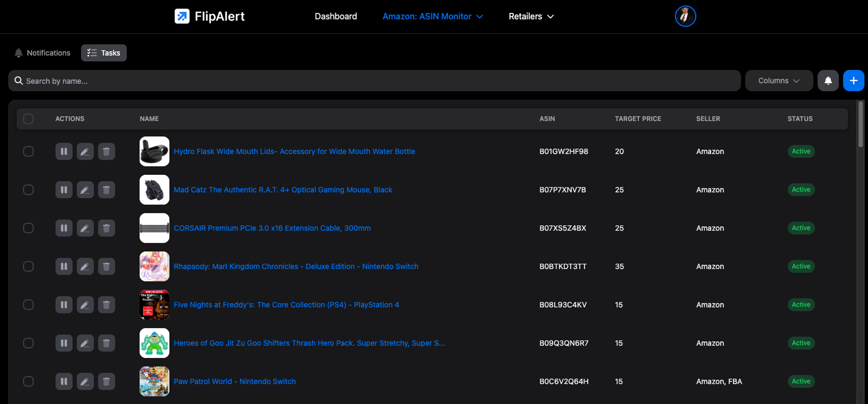Open the Hydro Flask Wide Mouth Lids link
The height and width of the screenshot is (404, 868).
[294, 151]
